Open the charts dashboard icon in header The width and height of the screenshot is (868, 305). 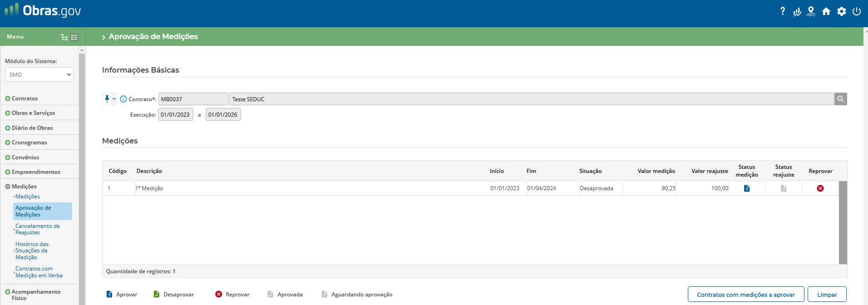(797, 12)
